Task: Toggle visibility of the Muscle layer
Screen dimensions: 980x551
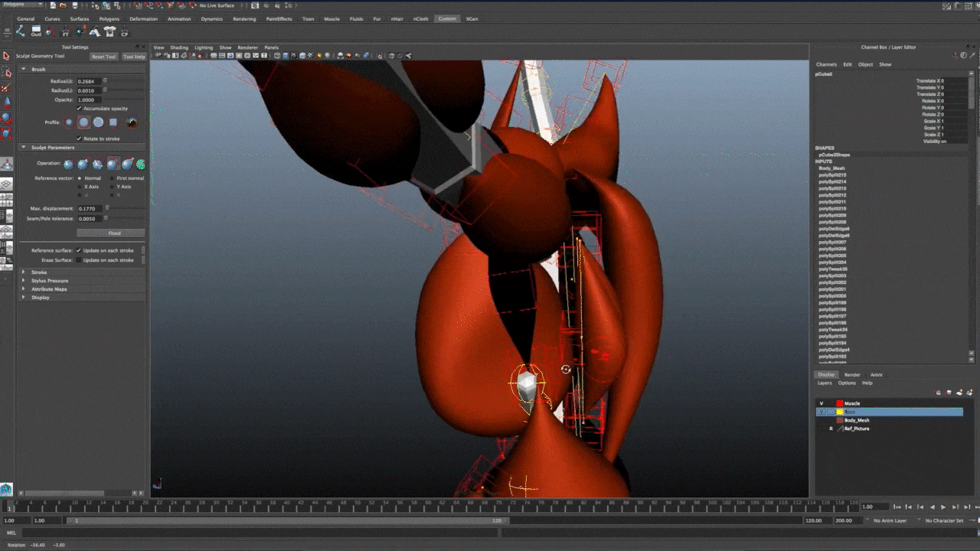Action: [x=822, y=403]
